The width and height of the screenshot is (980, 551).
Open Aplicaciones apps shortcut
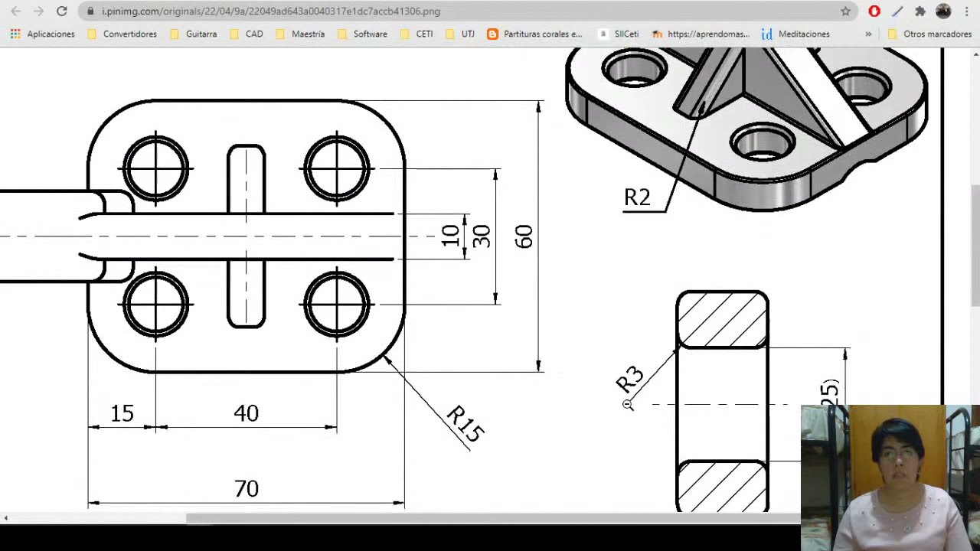point(43,34)
